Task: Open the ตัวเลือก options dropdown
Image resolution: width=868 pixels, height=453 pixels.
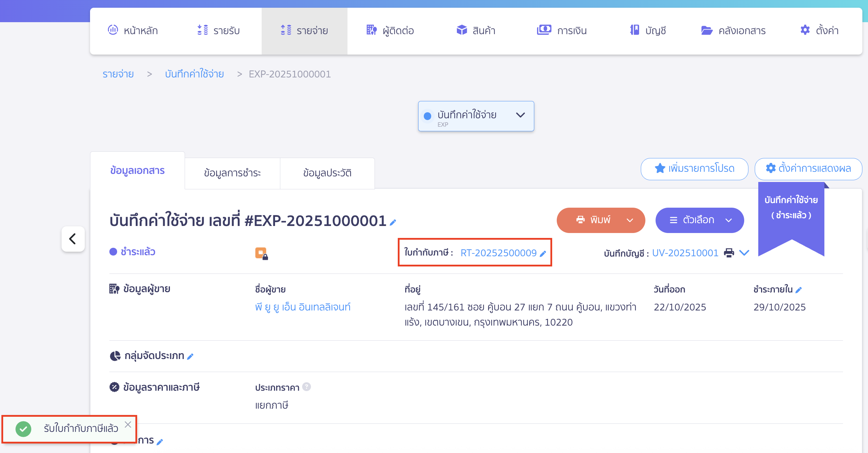Action: (700, 220)
